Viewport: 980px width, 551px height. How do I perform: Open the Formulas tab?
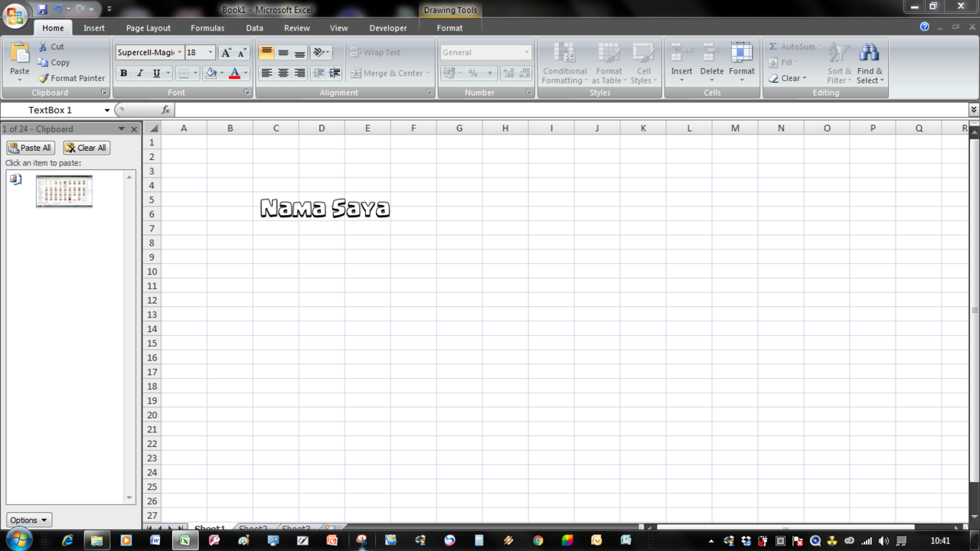207,28
